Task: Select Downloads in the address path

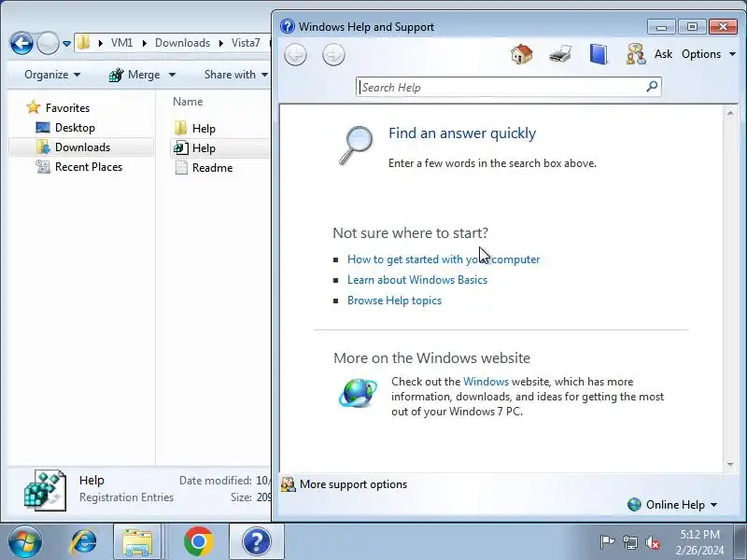Action: [182, 43]
